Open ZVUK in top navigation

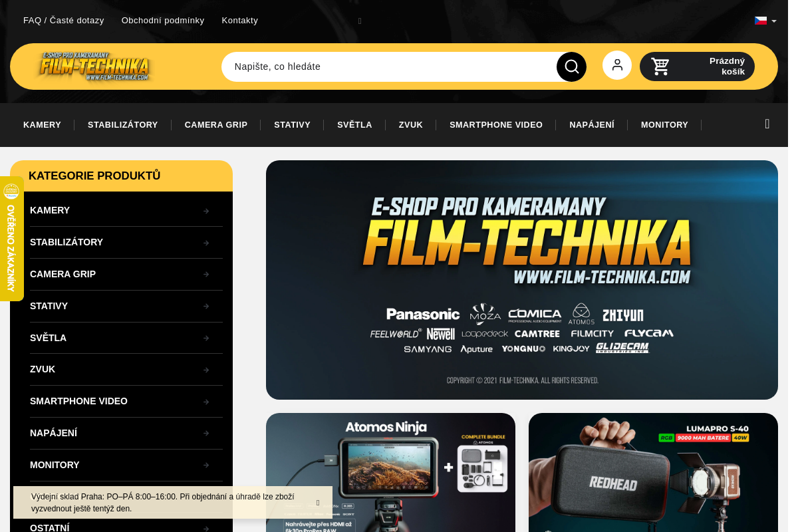pos(411,125)
